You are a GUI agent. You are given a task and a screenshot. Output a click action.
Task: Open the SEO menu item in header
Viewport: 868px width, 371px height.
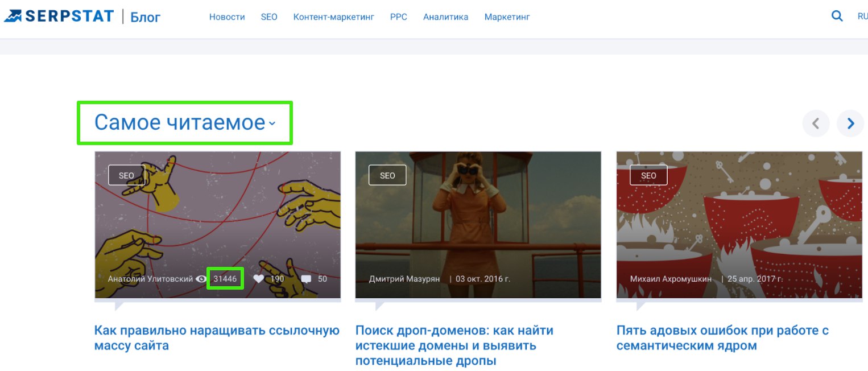tap(269, 17)
